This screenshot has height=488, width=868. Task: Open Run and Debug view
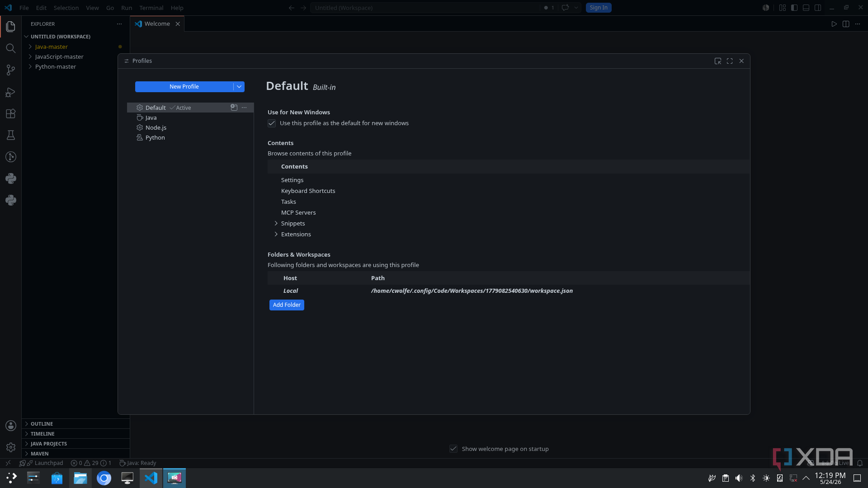[11, 92]
